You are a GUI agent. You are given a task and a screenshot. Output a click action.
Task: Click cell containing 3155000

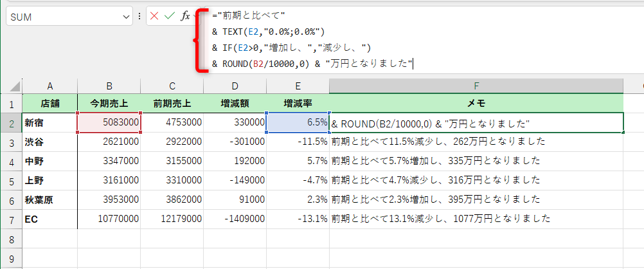pos(172,162)
